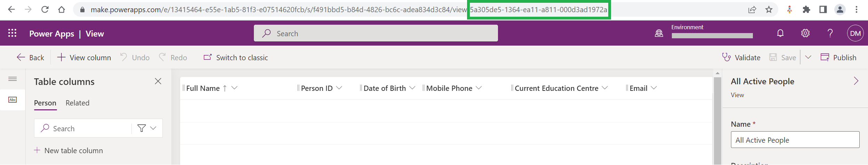Open the help question mark icon
This screenshot has height=165, width=868.
click(x=830, y=33)
